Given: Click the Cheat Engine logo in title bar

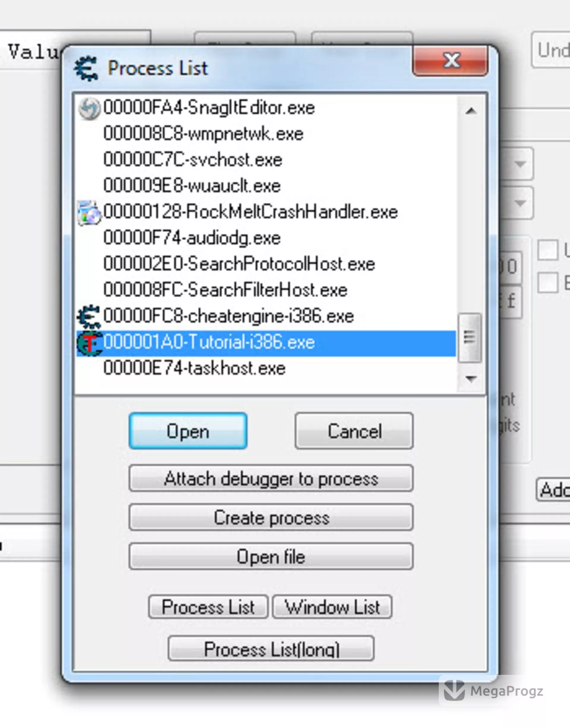Looking at the screenshot, I should (x=86, y=69).
